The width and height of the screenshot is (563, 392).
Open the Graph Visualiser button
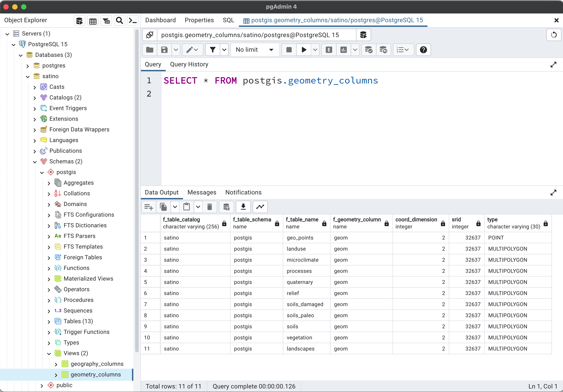coord(260,207)
